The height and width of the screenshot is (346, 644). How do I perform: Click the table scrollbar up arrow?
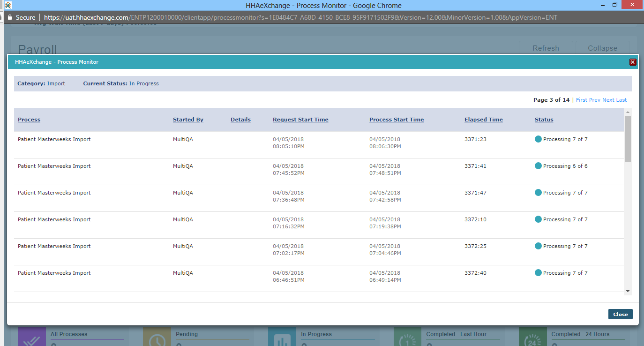[628, 112]
